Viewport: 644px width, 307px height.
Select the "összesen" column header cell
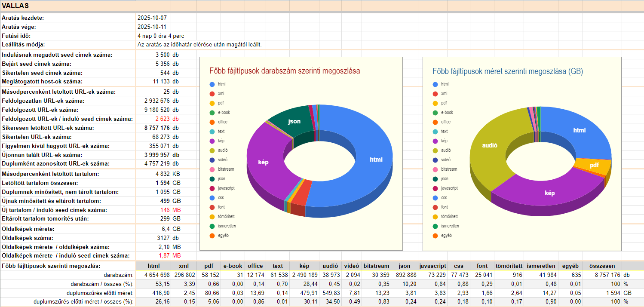tap(602, 266)
